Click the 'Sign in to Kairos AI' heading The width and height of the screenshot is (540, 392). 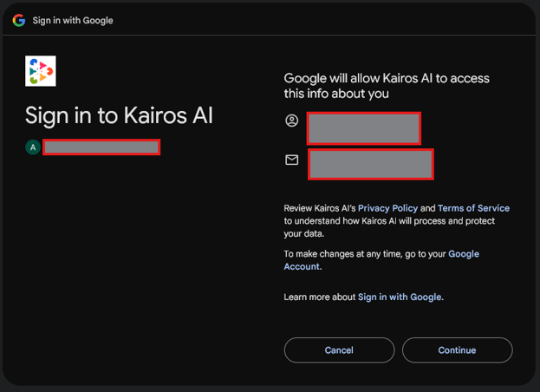pyautogui.click(x=119, y=115)
